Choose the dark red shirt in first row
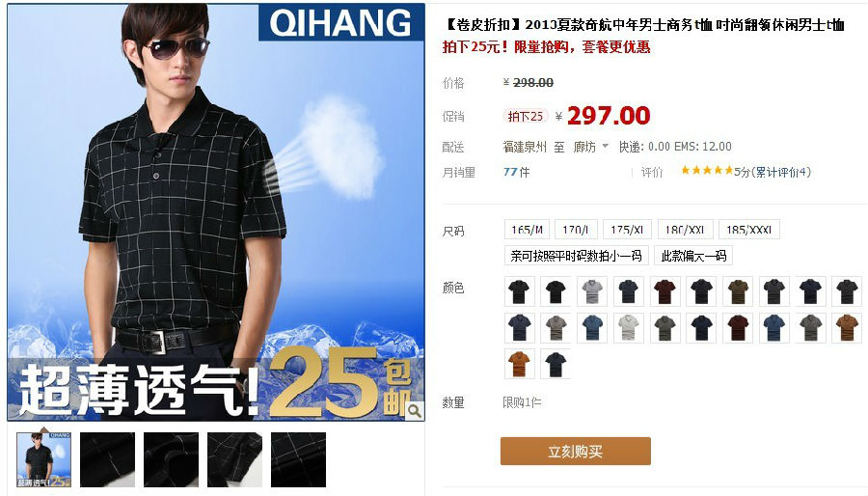Image resolution: width=868 pixels, height=496 pixels. [x=665, y=291]
